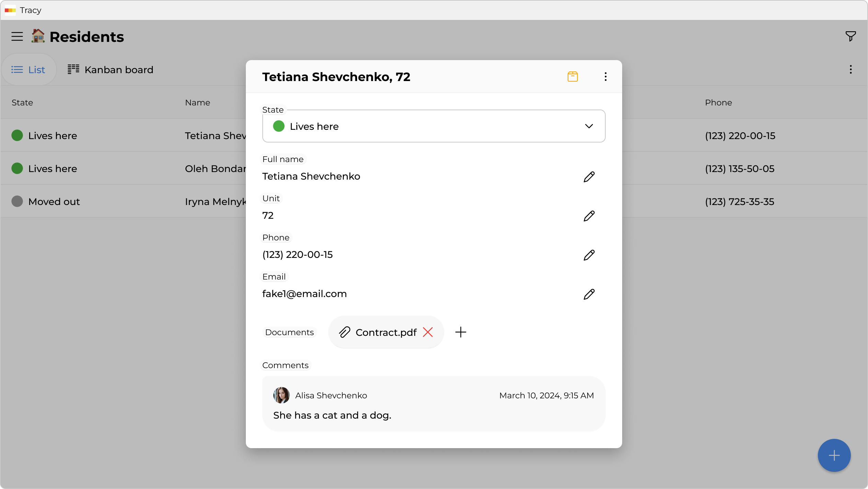
Task: Click Alisa Shevchenko's avatar in comments
Action: 281,395
